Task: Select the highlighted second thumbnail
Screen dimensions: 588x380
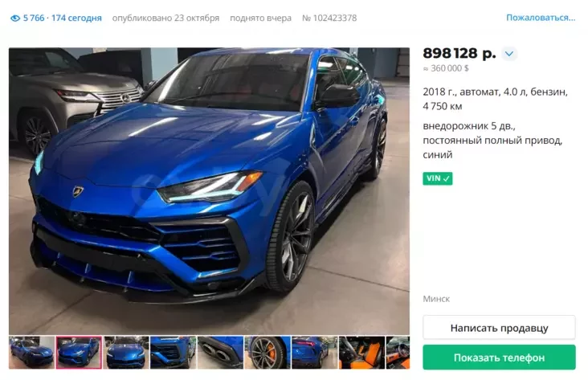Action: point(79,353)
